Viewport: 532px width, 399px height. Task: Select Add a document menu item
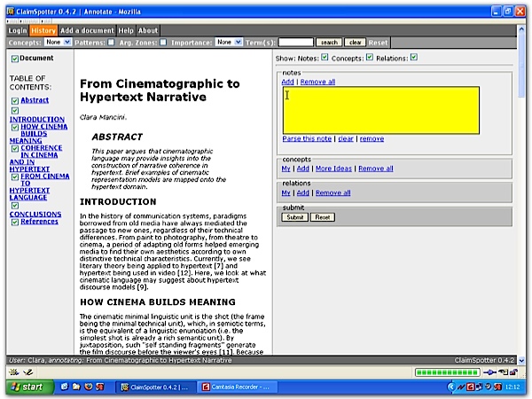coord(87,30)
